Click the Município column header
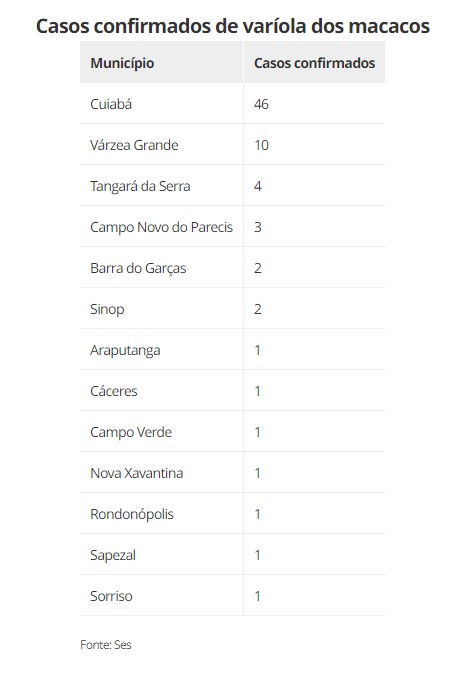 [122, 63]
